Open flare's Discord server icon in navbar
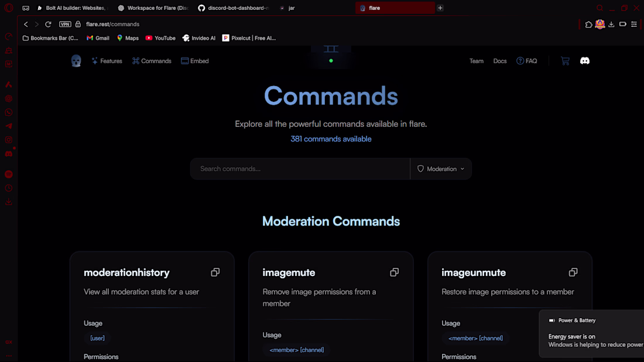The image size is (644, 362). pyautogui.click(x=584, y=61)
